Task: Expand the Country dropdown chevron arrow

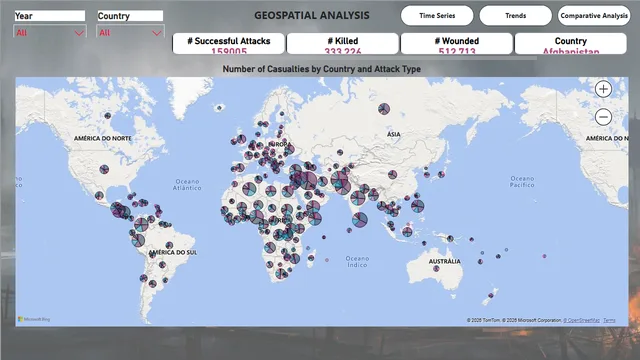Action: [x=156, y=33]
